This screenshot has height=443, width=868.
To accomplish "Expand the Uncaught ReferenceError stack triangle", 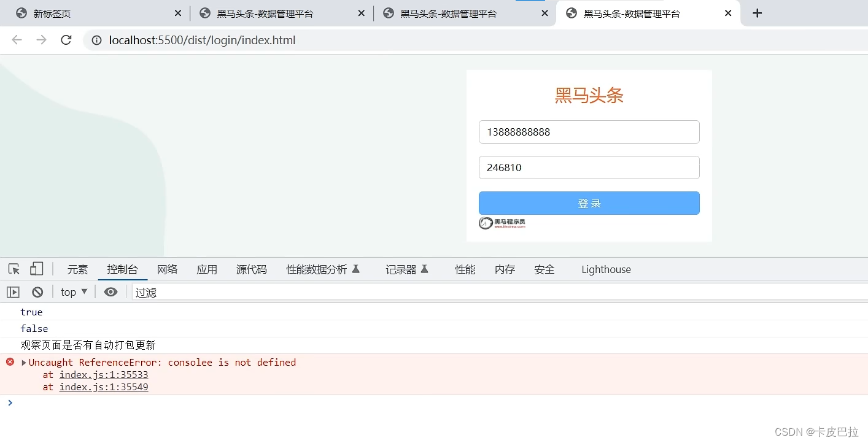I will 24,363.
